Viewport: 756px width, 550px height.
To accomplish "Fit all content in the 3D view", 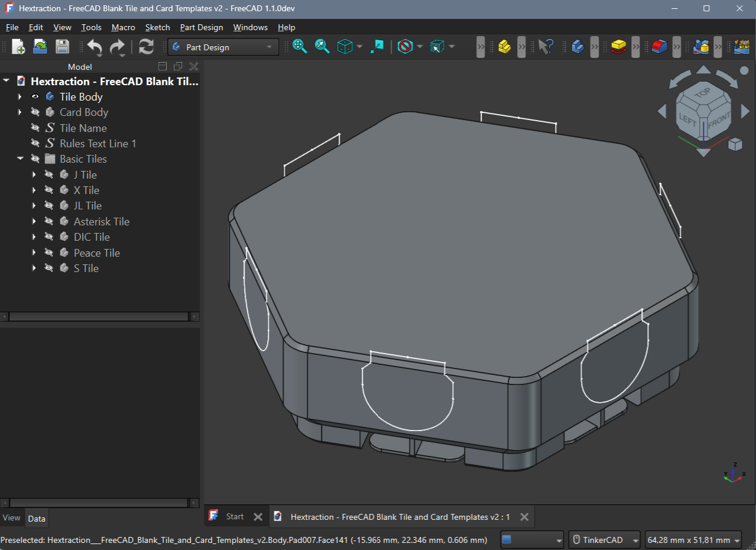I will [300, 47].
